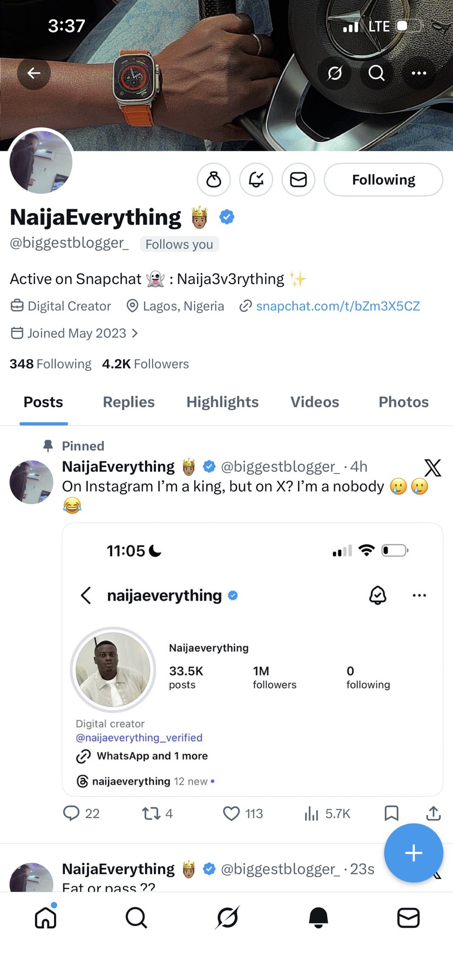The height and width of the screenshot is (980, 453).
Task: Open the embedded Instagram screenshot image
Action: pos(253,660)
